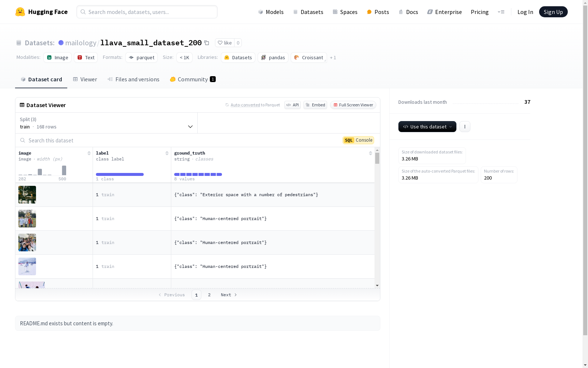Click the < 1K size tag
This screenshot has width=588, height=368.
[x=184, y=57]
